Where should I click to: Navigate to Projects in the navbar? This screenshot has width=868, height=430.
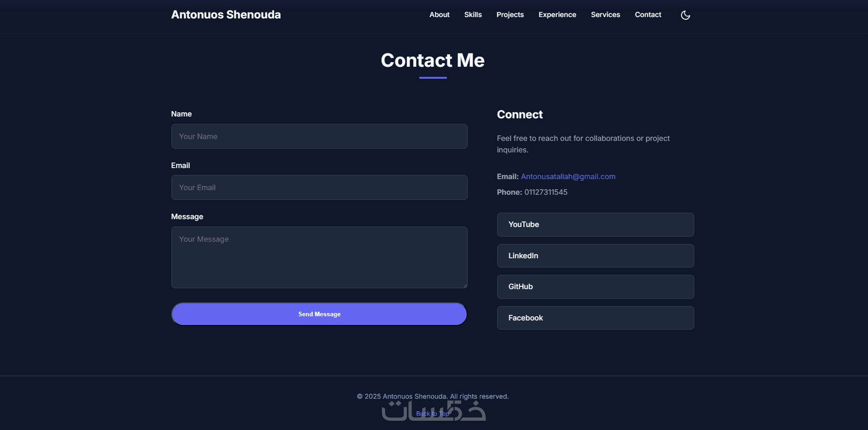point(510,15)
